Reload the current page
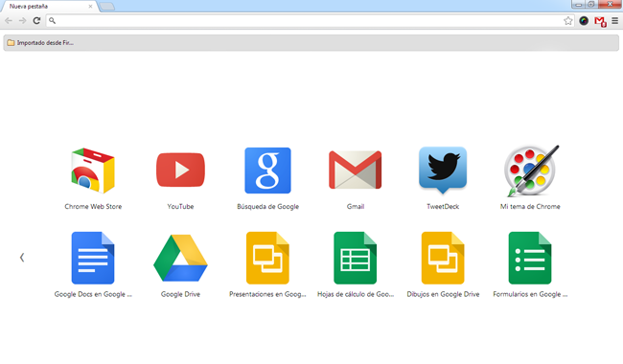 (36, 21)
